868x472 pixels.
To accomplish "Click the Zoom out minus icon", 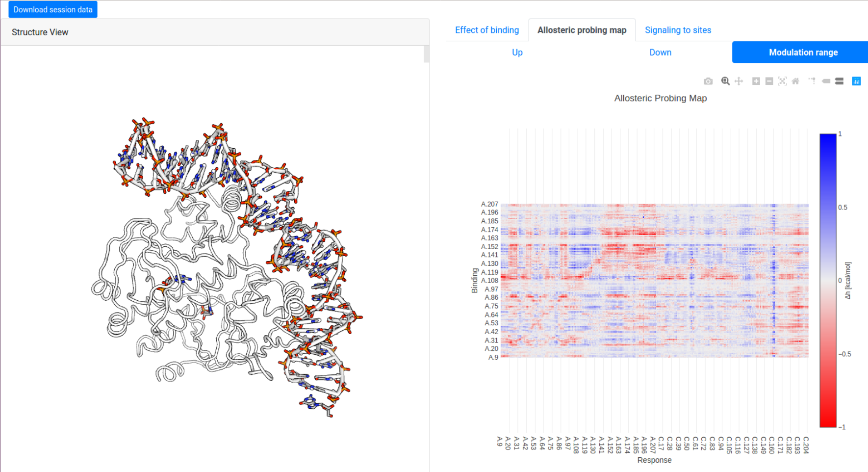I will pos(769,81).
